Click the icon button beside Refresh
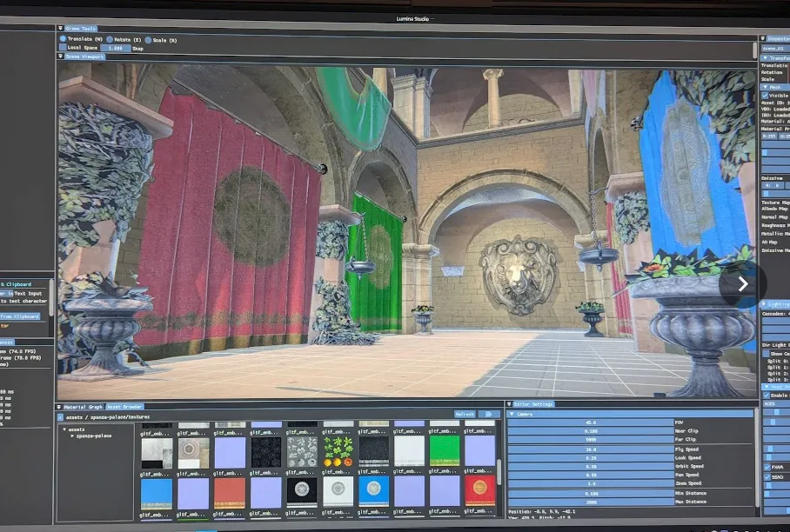790x532 pixels. 489,415
